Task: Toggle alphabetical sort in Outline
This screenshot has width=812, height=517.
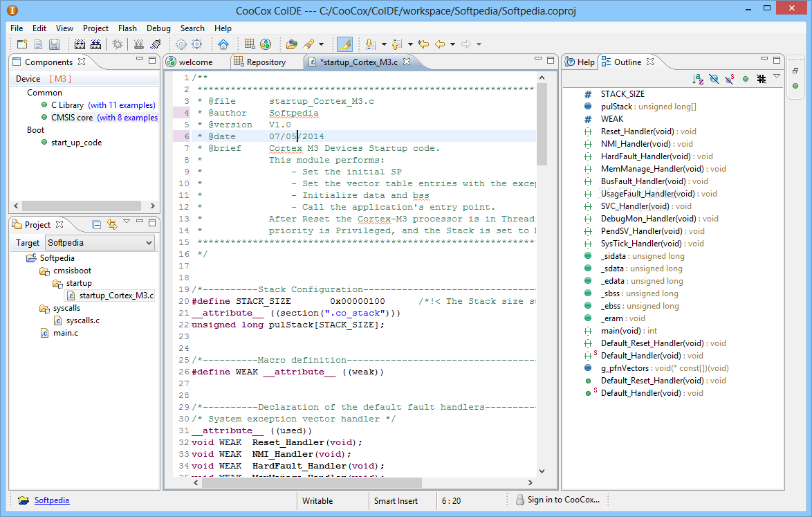Action: click(698, 79)
